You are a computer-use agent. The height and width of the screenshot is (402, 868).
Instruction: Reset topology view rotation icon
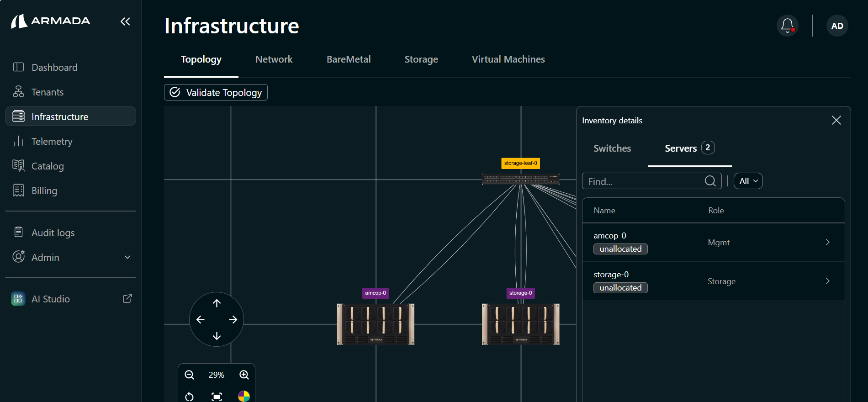click(x=189, y=396)
